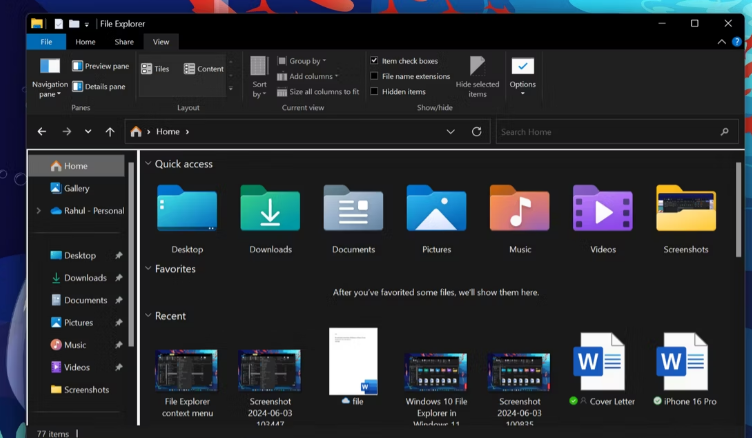The height and width of the screenshot is (438, 752).
Task: Open recent locations dropdown arrow
Action: coord(88,131)
